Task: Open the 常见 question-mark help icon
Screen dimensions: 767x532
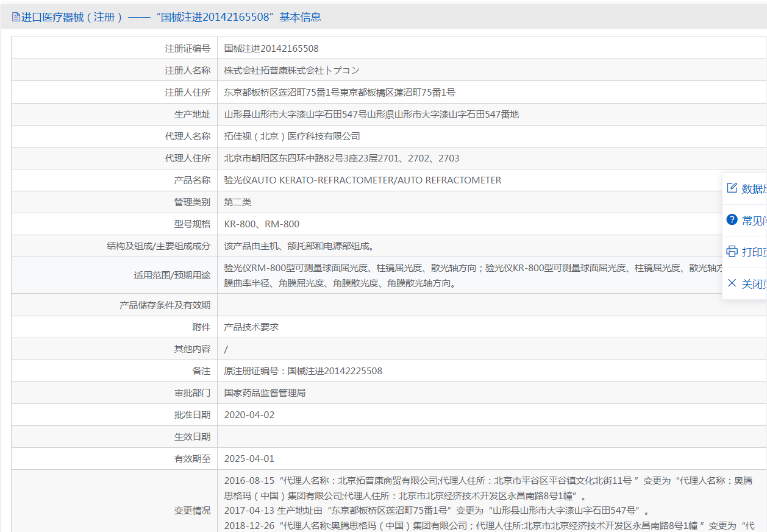Action: [732, 220]
